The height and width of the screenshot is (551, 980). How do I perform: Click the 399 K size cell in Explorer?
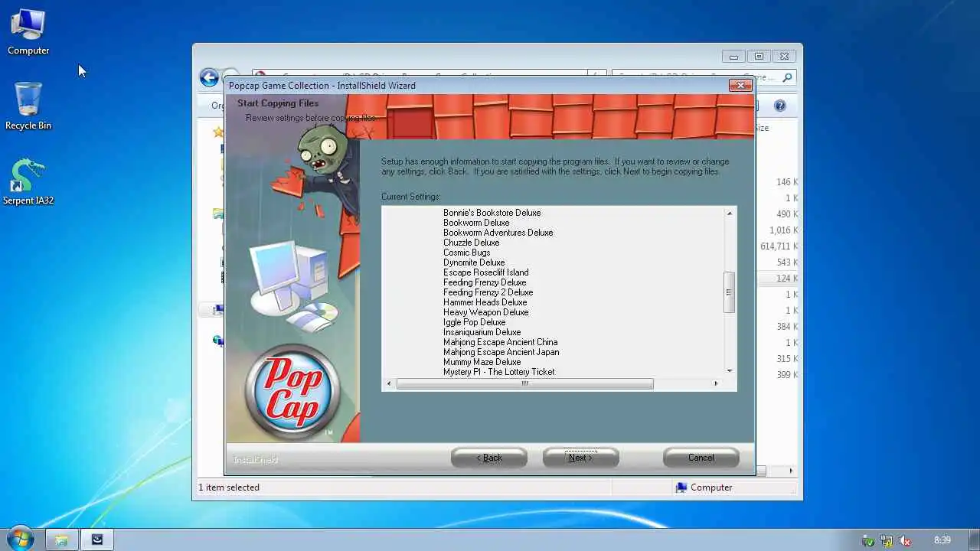[x=787, y=375]
